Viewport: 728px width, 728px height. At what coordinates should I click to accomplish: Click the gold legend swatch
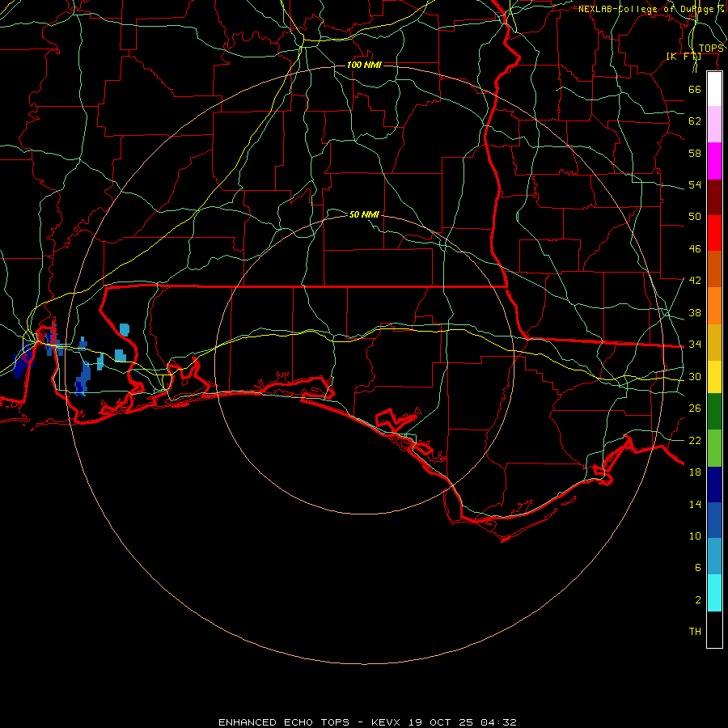click(714, 343)
